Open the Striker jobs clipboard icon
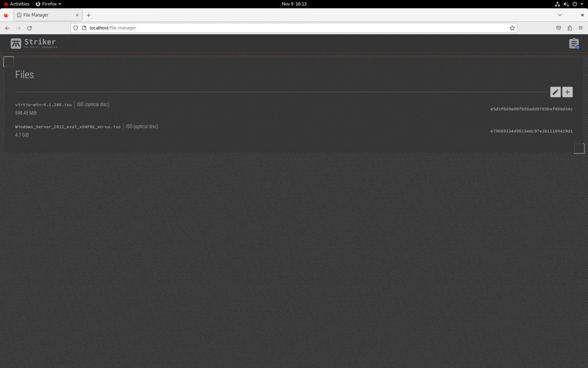 tap(574, 44)
